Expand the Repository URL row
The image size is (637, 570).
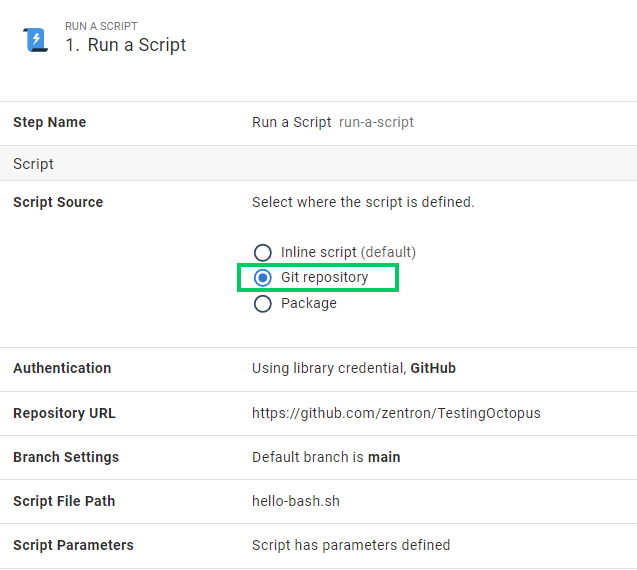point(318,413)
